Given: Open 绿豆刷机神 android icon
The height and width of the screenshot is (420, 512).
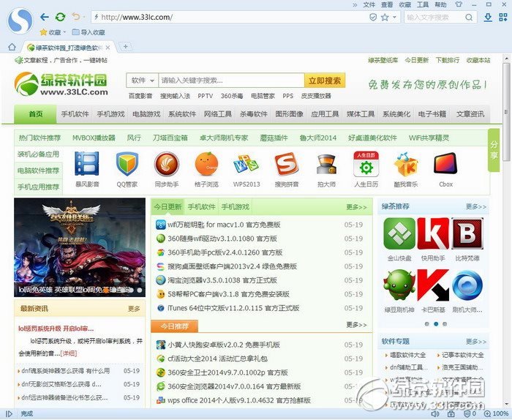Looking at the screenshot, I should 399,285.
